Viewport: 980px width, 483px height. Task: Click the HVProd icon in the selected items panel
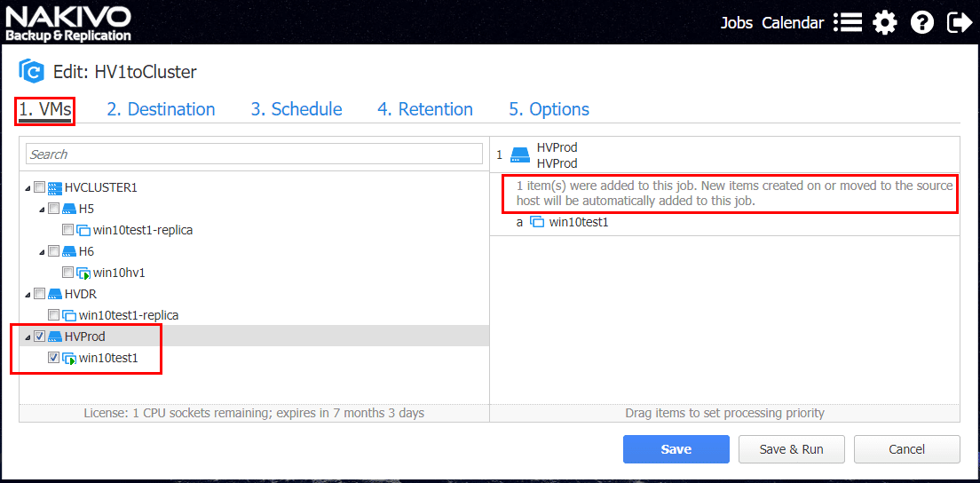tap(521, 155)
